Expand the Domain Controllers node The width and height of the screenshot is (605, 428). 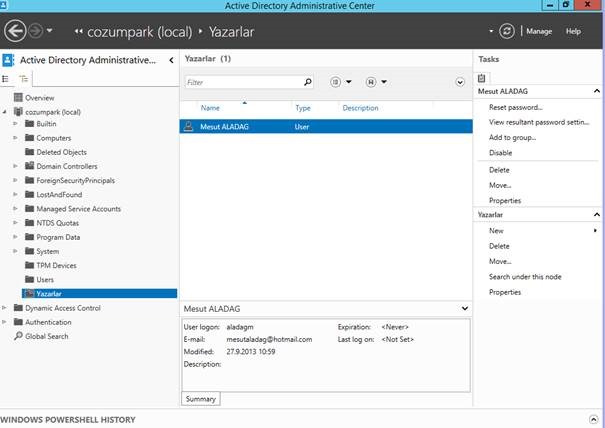point(15,166)
